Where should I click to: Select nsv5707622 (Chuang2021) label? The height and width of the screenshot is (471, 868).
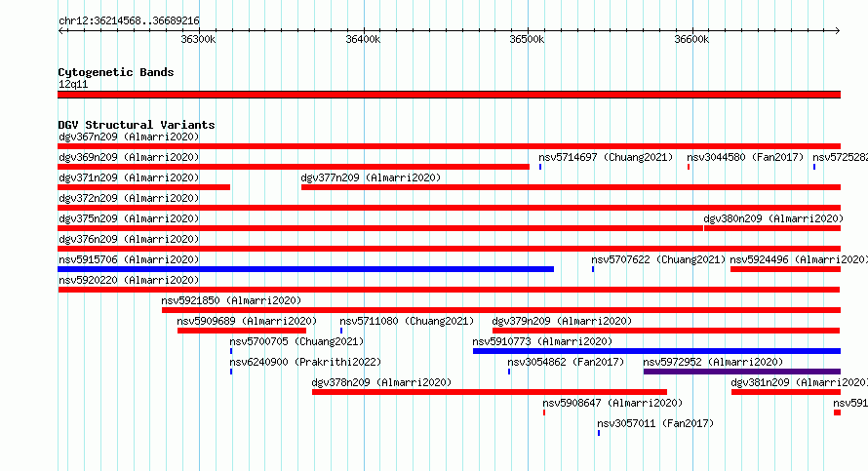pos(658,259)
